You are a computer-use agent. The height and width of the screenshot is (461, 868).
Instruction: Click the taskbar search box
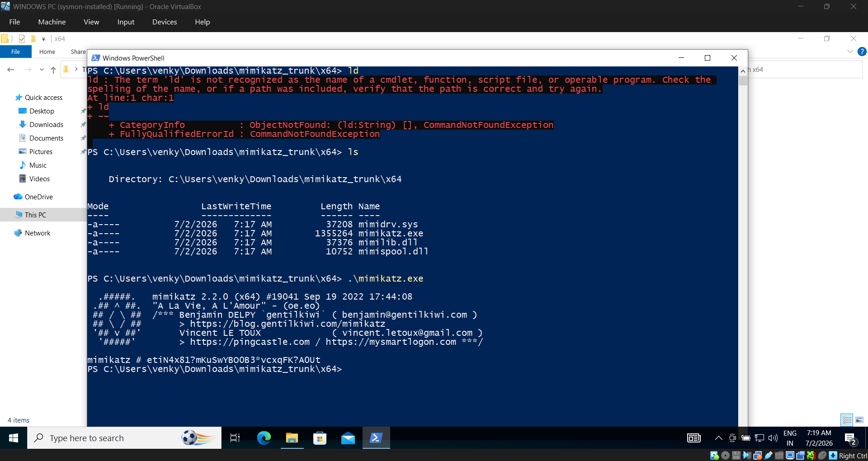[x=124, y=438]
